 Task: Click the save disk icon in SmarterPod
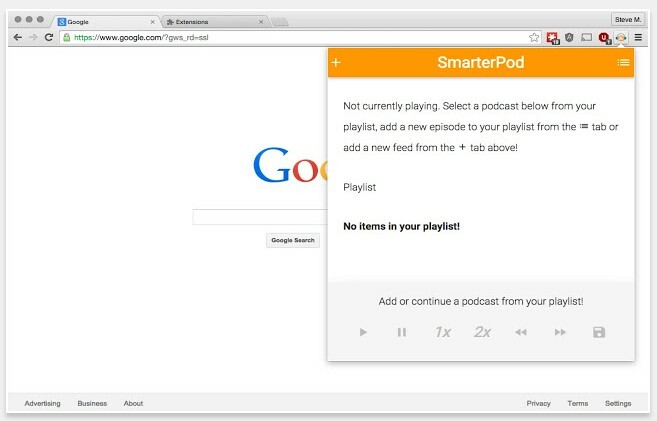point(599,332)
